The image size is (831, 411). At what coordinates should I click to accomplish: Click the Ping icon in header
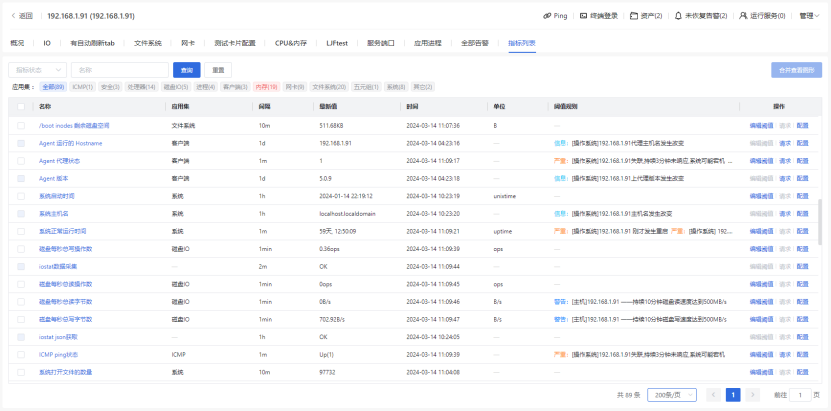[x=548, y=16]
